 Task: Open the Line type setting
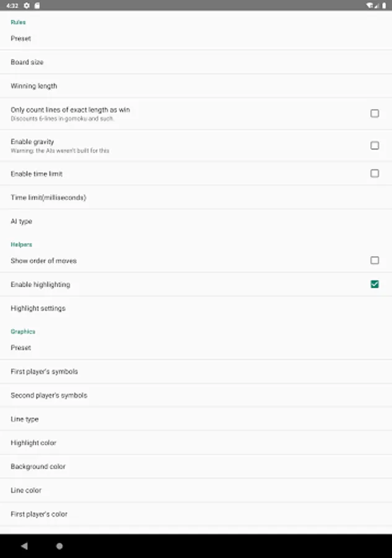(x=196, y=419)
